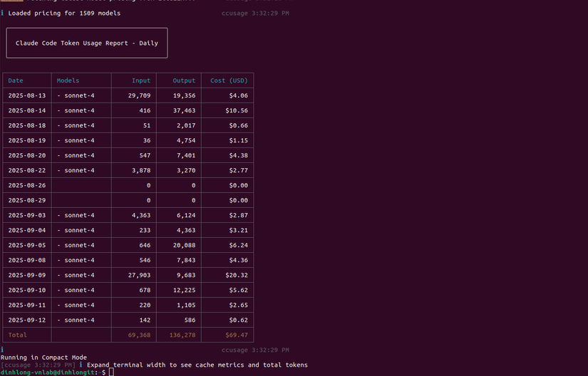
Task: Click the cost $0.66
Action: coord(239,125)
